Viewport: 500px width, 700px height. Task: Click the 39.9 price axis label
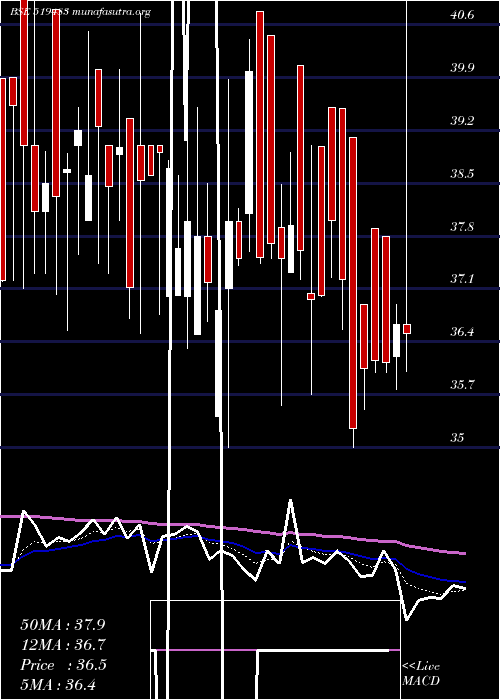[462, 68]
